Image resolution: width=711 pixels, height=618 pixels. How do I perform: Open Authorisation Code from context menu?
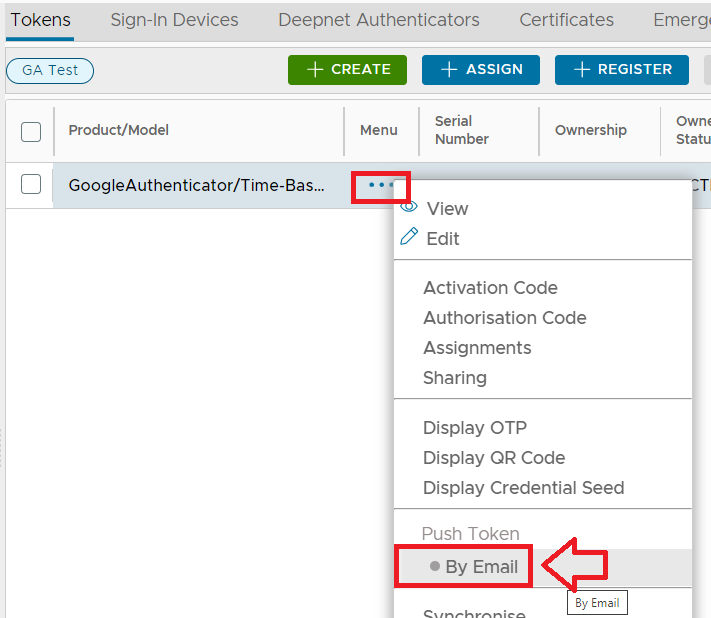pyautogui.click(x=504, y=318)
